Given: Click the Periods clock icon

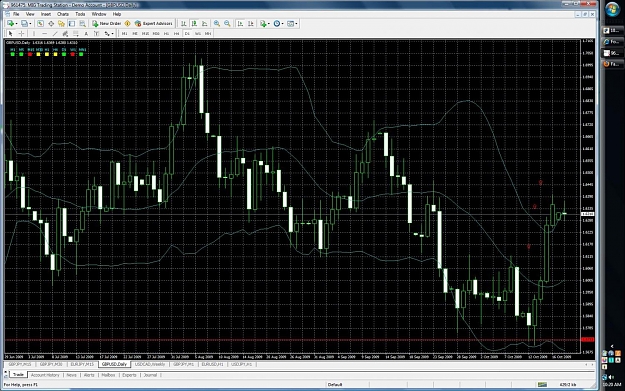Looking at the screenshot, I should 277,24.
